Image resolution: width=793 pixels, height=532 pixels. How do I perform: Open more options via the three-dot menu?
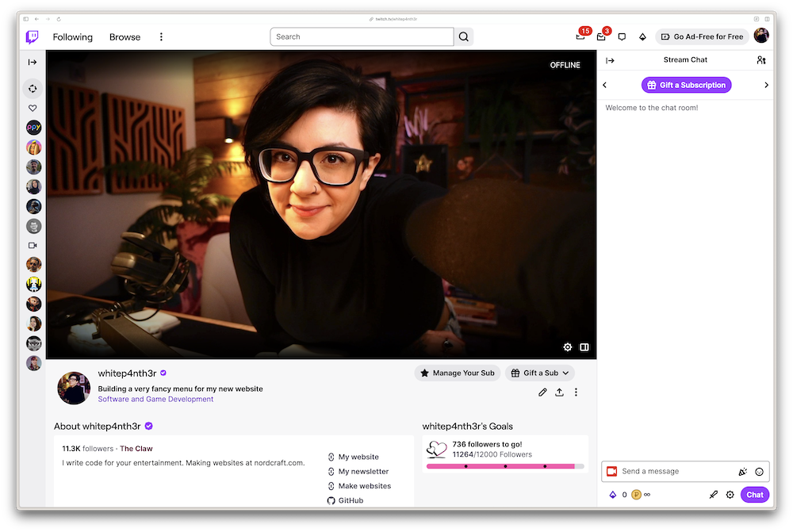[576, 392]
